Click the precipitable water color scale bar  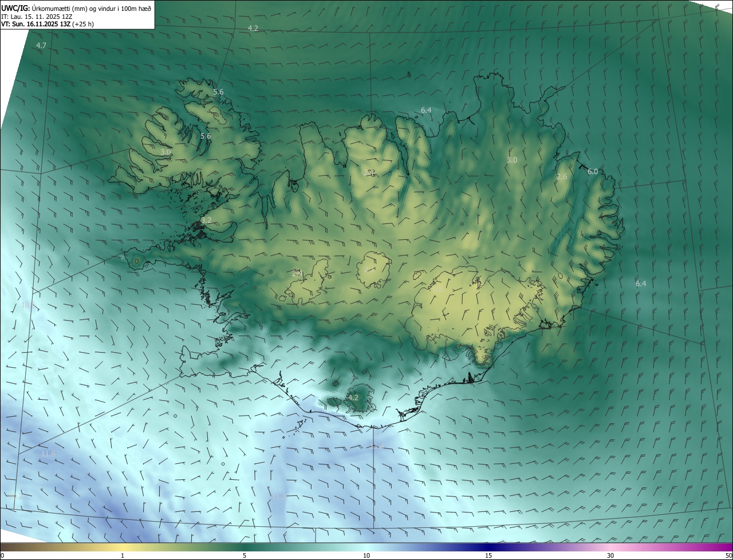tap(366, 547)
